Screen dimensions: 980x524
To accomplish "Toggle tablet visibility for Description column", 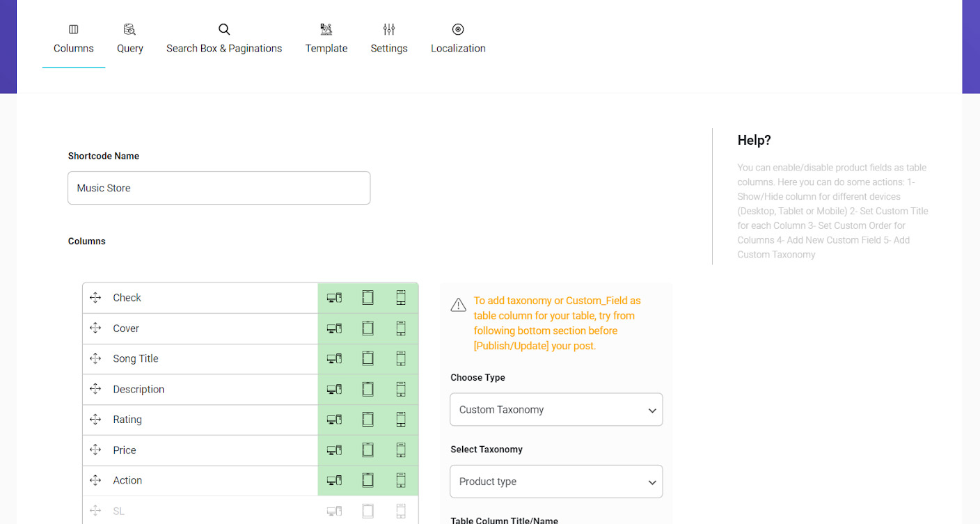I will click(367, 389).
